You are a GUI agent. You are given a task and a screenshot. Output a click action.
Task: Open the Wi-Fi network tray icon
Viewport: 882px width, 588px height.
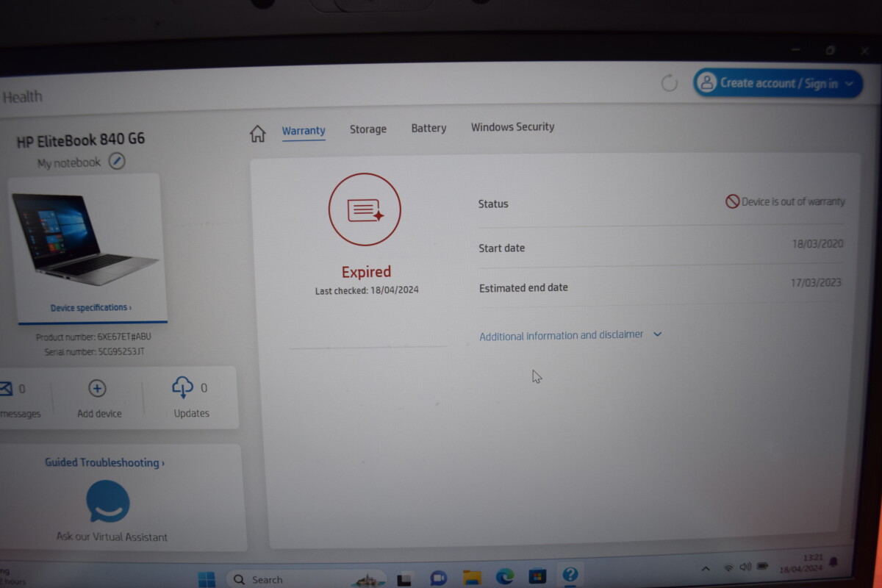click(x=728, y=567)
